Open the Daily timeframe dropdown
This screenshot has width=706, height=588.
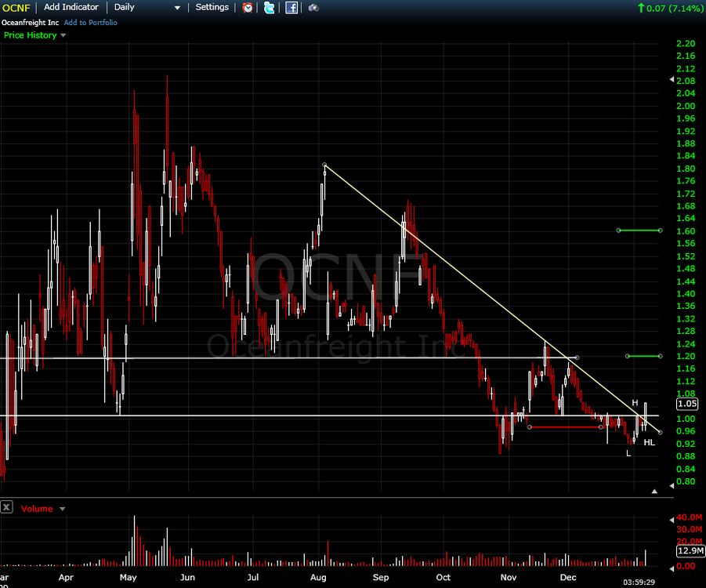[x=147, y=7]
